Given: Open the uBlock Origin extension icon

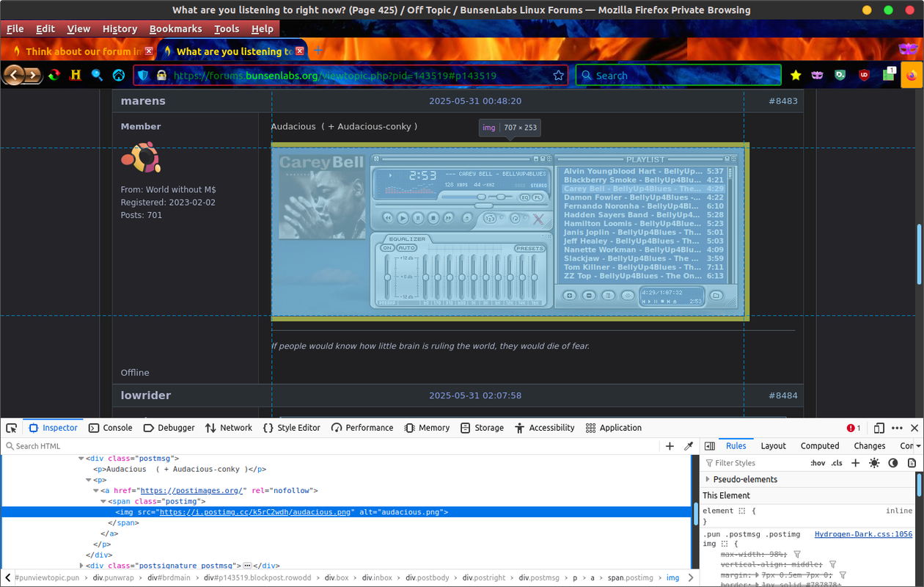Looking at the screenshot, I should (864, 75).
